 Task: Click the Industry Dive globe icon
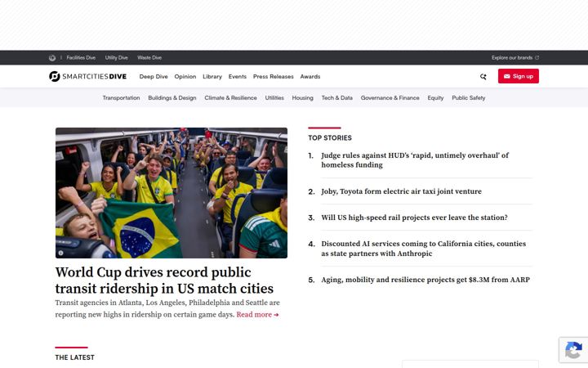[52, 58]
